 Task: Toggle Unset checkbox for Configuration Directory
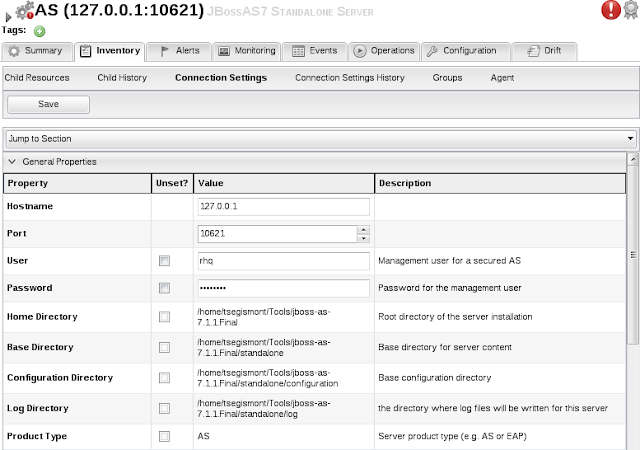[x=164, y=378]
